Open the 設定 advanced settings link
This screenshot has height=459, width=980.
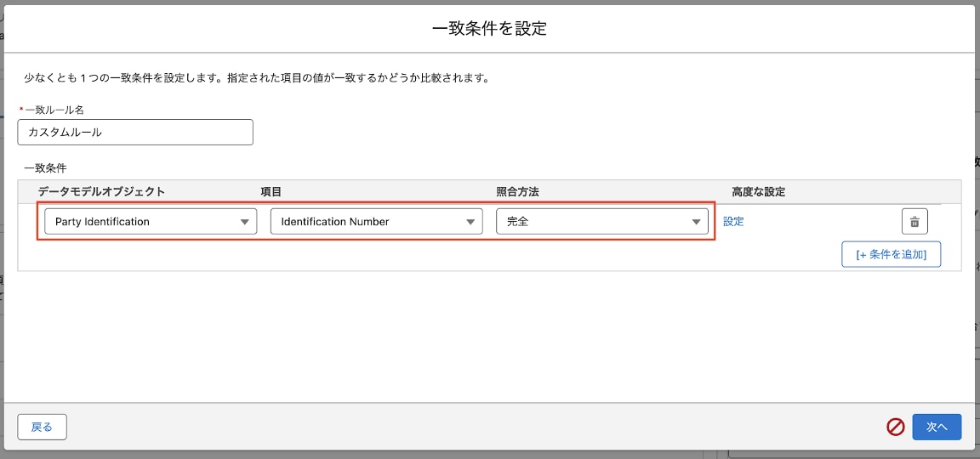733,222
